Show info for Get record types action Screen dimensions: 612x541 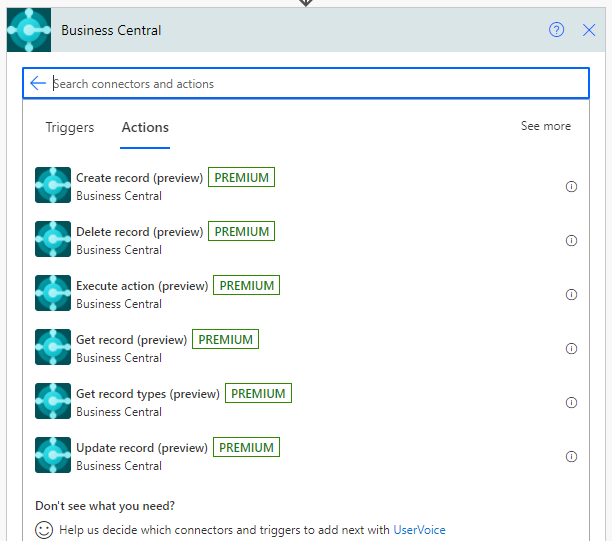pyautogui.click(x=571, y=402)
